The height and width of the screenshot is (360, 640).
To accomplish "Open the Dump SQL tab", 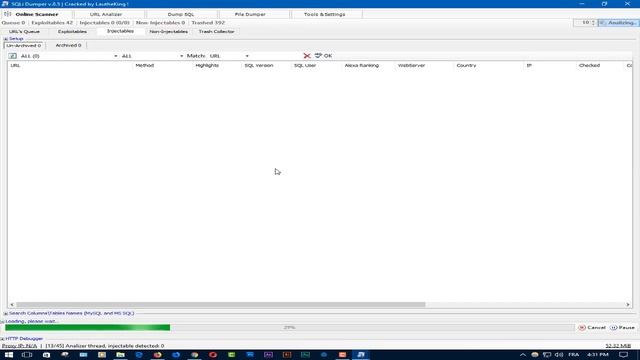I will [181, 14].
